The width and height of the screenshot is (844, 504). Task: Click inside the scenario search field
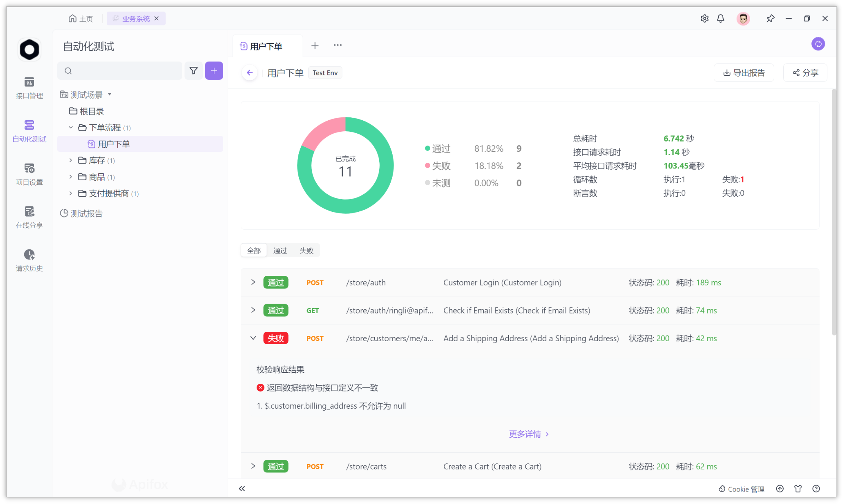120,71
